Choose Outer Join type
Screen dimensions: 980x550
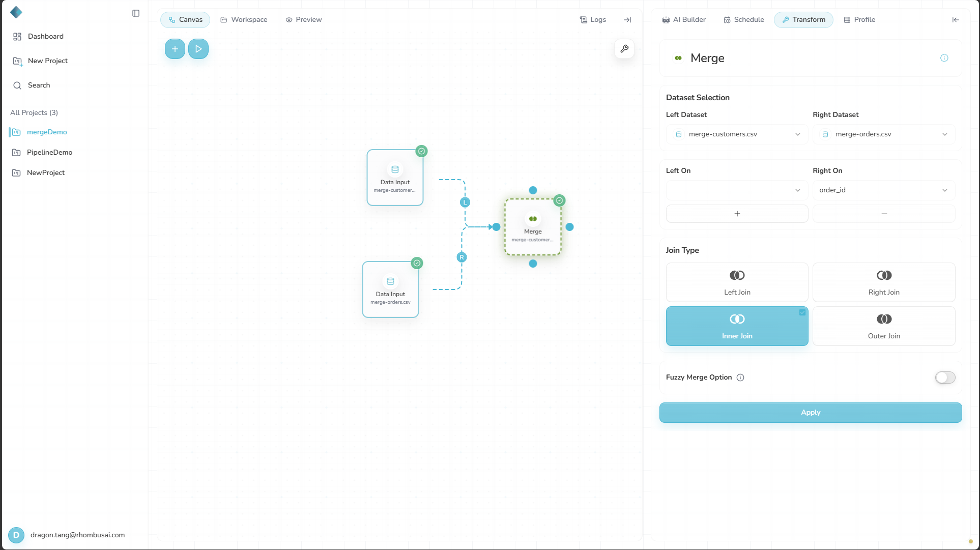point(884,326)
